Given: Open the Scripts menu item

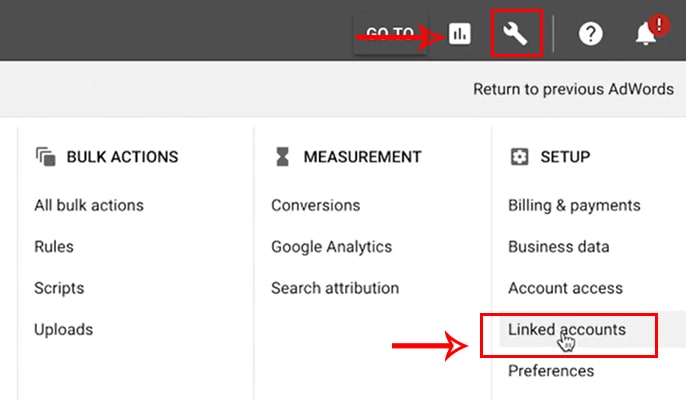Looking at the screenshot, I should pyautogui.click(x=59, y=288).
